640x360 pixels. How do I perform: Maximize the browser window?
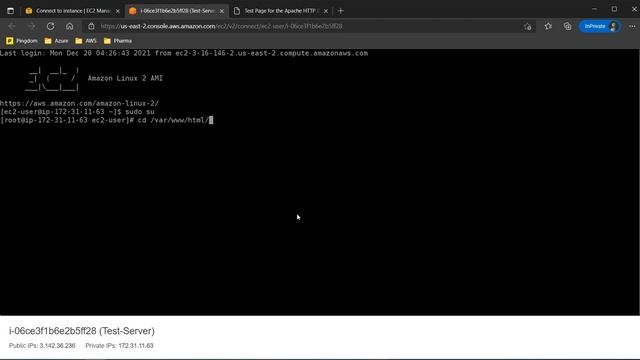tap(614, 9)
